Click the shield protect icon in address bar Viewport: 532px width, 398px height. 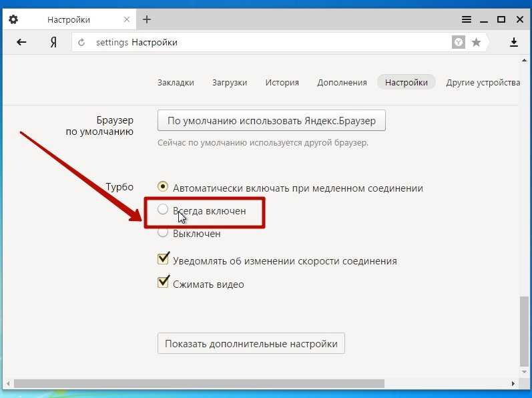(x=459, y=43)
